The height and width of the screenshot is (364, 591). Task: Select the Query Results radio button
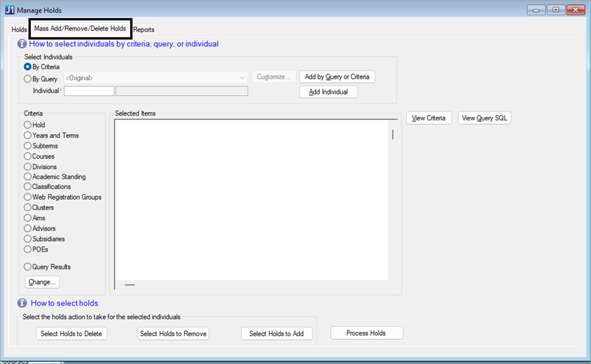[x=27, y=267]
